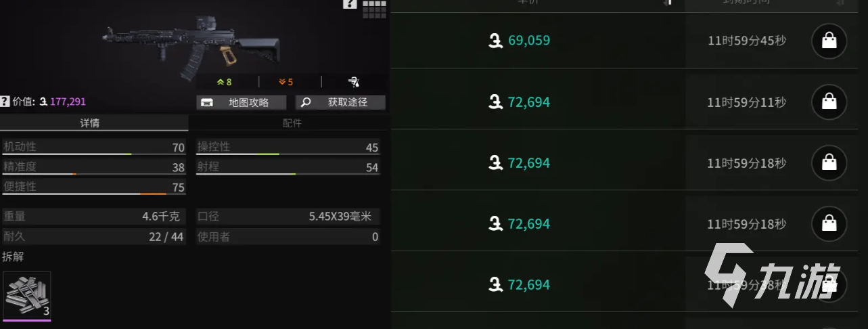Click the 获取途径 search button
The image size is (868, 329).
(340, 102)
